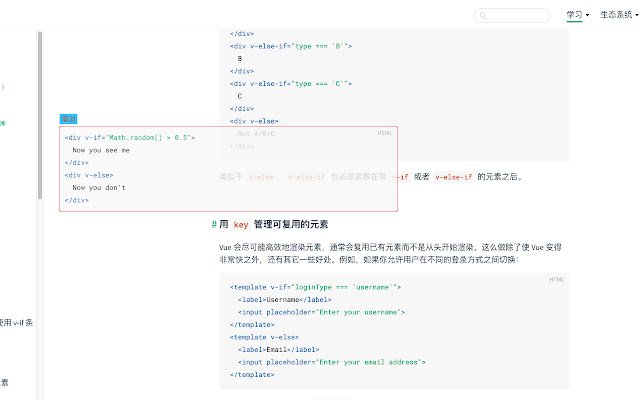This screenshot has height=400, width=640.
Task: Click the label Username code line
Action: [284, 300]
